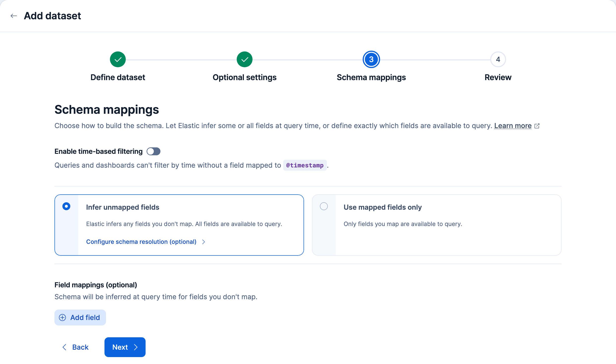
Task: Click the Infer unmapped fields card title
Action: tap(123, 207)
